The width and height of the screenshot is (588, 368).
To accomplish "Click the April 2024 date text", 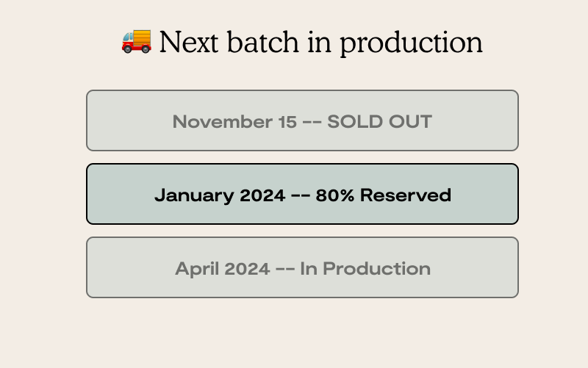I will click(x=223, y=269).
